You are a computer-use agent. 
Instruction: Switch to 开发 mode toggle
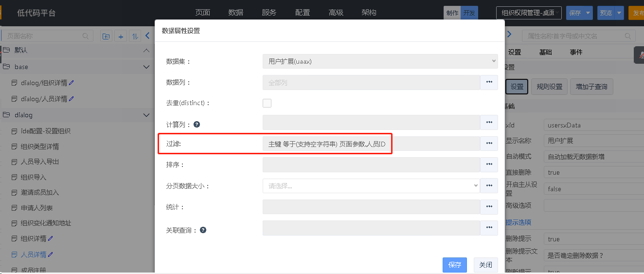pyautogui.click(x=469, y=13)
